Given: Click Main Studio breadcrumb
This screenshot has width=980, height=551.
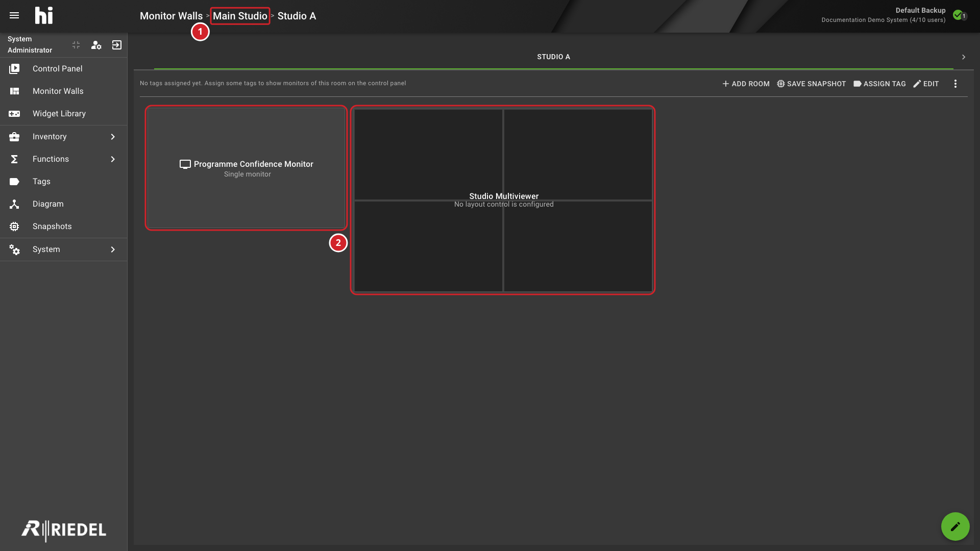Looking at the screenshot, I should point(240,16).
